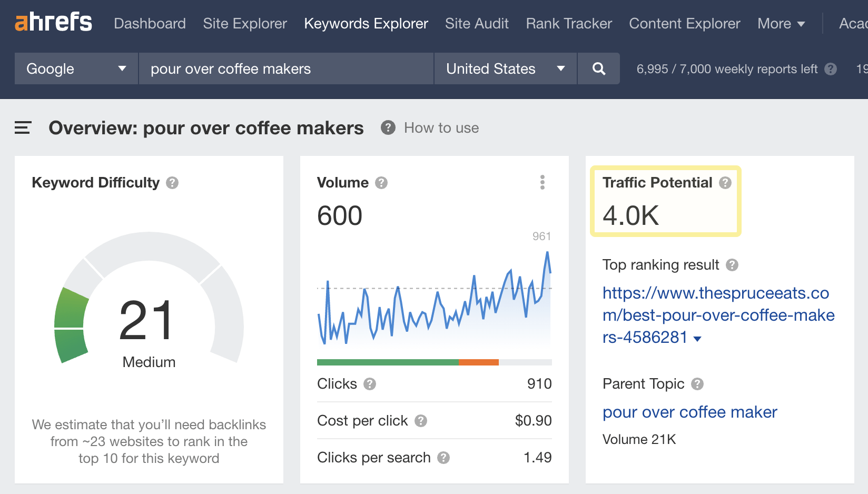Screen dimensions: 868x494
Task: Click the pour over coffee maker parent topic
Action: point(689,412)
